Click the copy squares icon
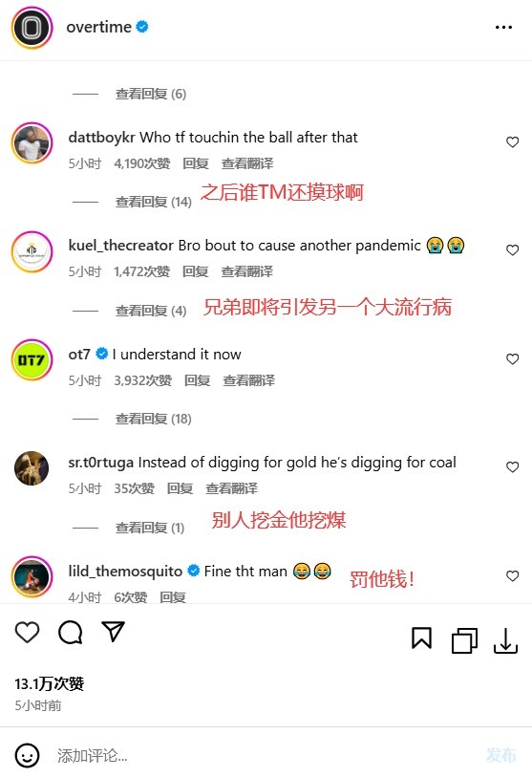532x778 pixels. click(464, 640)
